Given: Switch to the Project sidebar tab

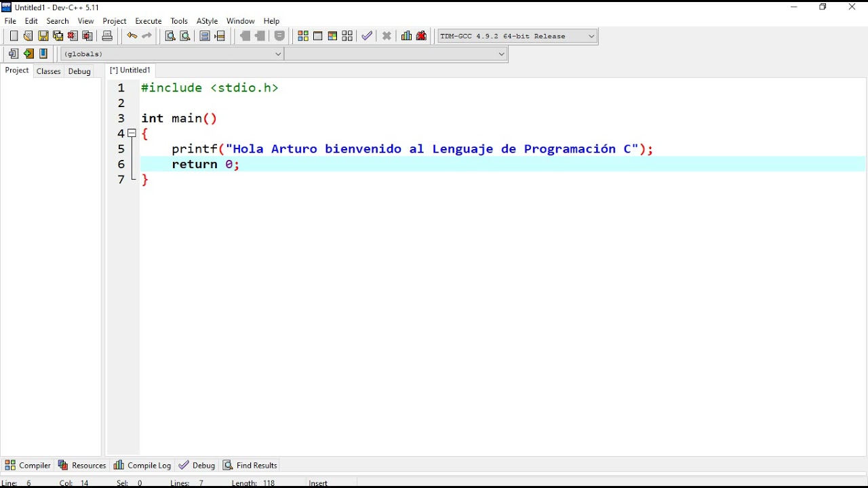Looking at the screenshot, I should point(17,70).
